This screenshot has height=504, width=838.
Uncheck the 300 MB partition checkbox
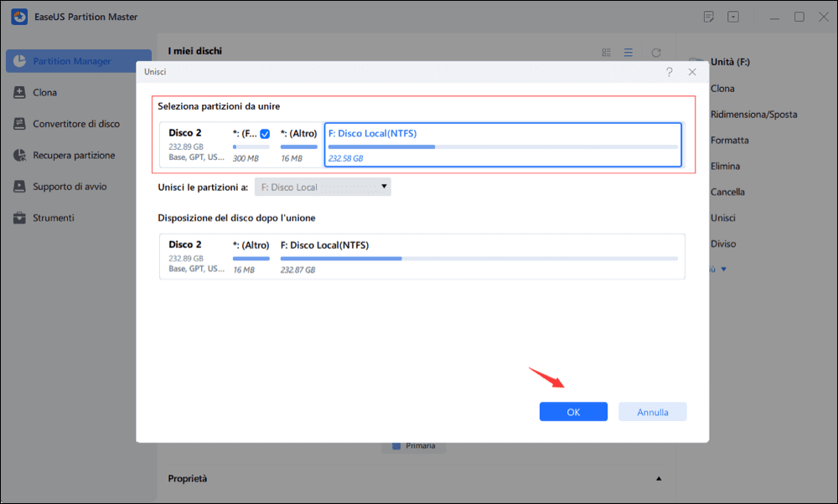tap(265, 133)
